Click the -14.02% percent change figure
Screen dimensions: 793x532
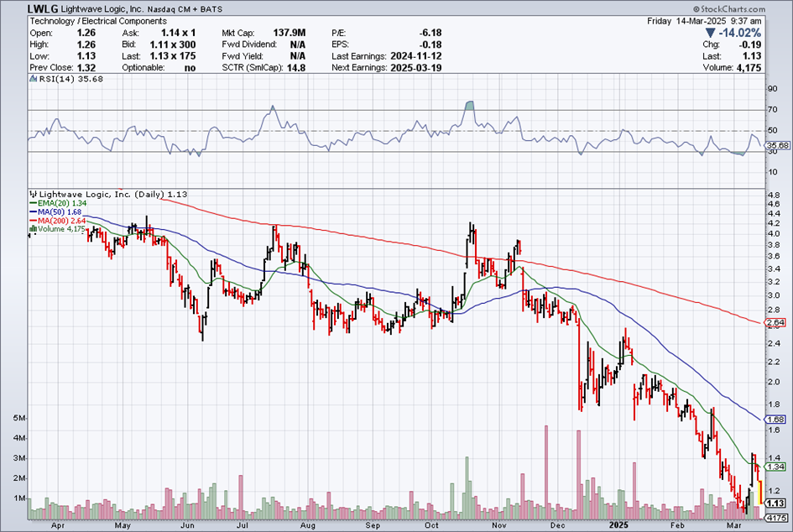tap(740, 34)
